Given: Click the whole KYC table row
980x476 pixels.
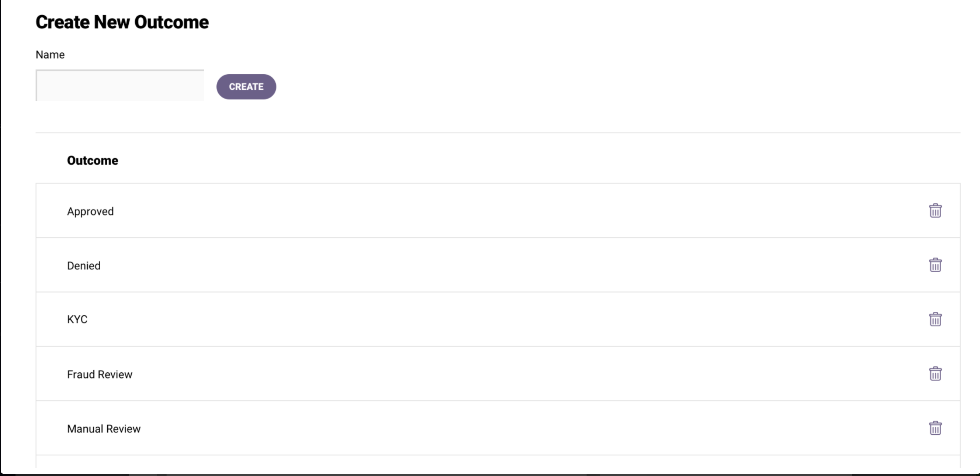Looking at the screenshot, I should coord(498,320).
